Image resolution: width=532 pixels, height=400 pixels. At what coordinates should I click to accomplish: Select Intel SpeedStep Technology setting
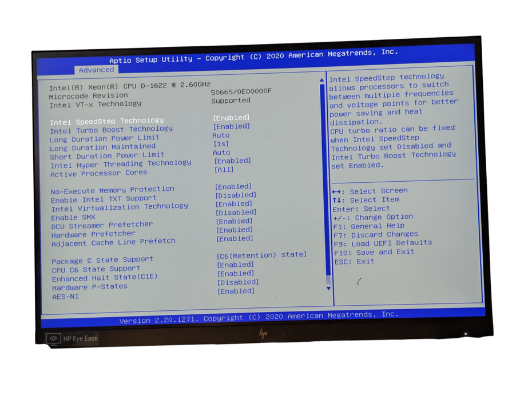click(x=107, y=121)
